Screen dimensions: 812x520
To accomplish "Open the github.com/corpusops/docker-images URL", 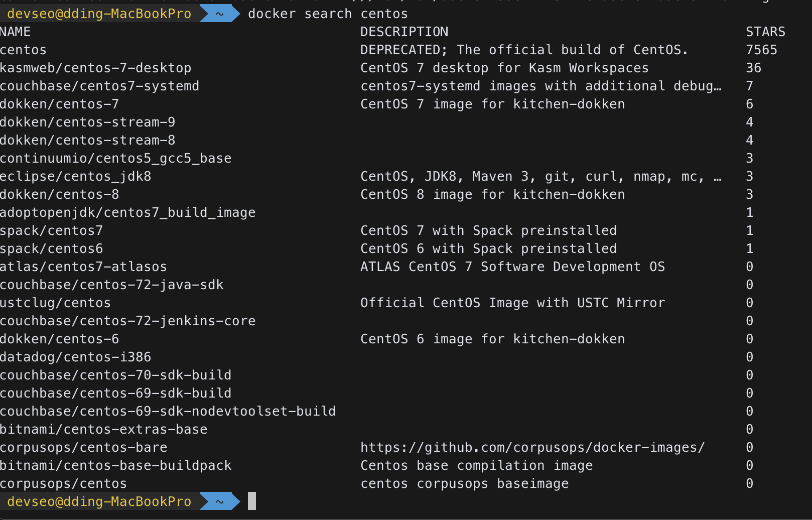I will (x=532, y=448).
